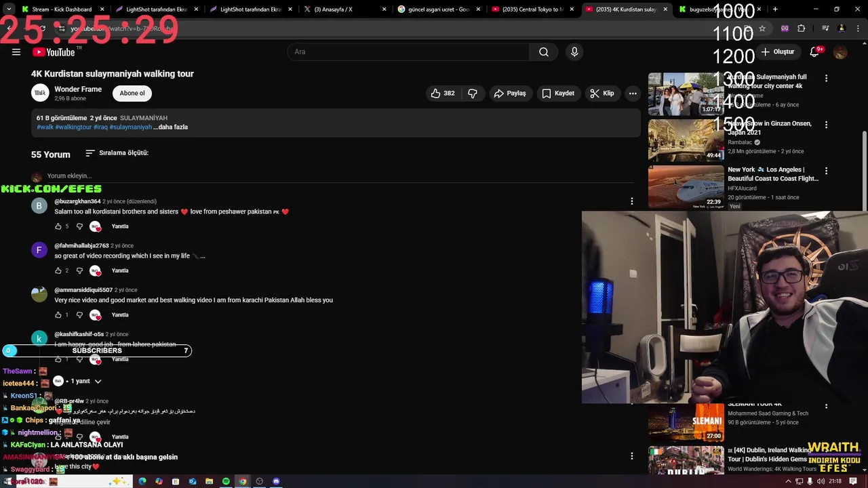Open Wonder Frame channel avatar
The height and width of the screenshot is (488, 868).
tap(40, 94)
